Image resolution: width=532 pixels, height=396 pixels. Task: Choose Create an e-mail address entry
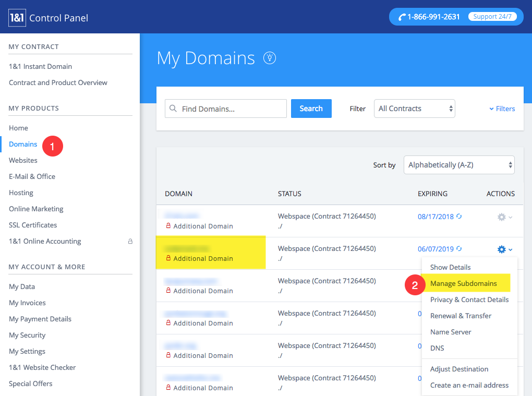tap(469, 385)
